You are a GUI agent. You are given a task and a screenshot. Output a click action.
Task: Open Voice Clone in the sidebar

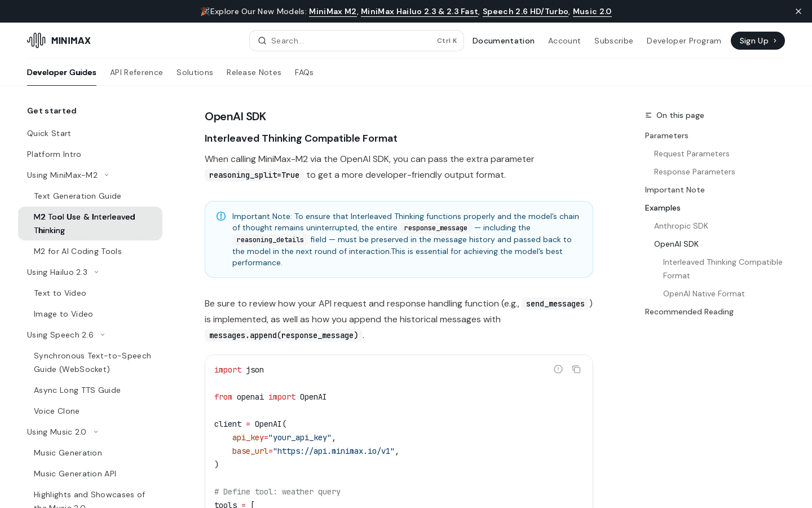56,411
